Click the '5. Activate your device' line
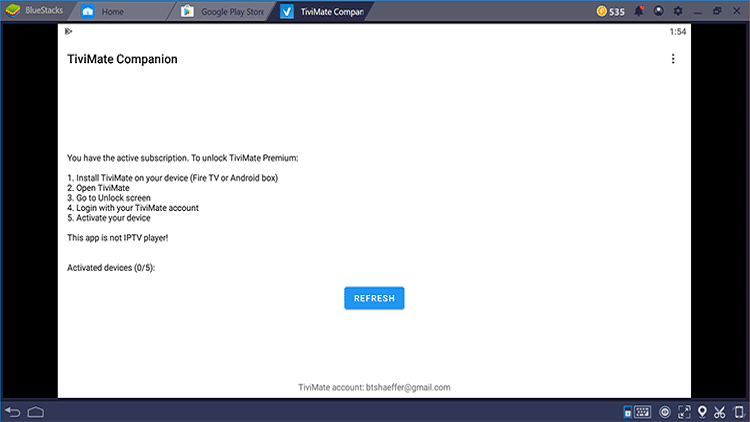 coord(109,218)
